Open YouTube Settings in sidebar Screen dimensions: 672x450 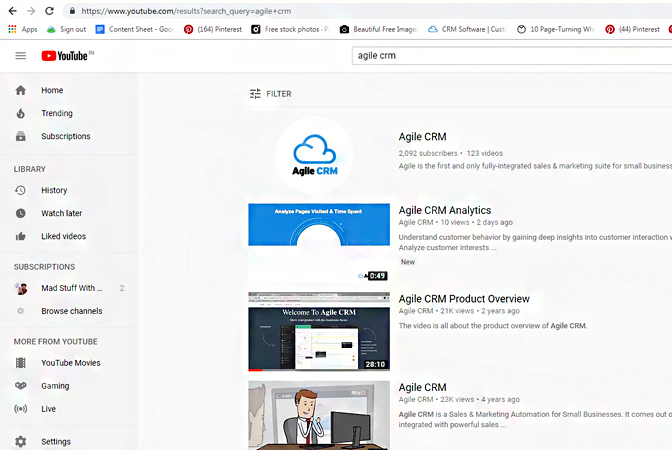tap(55, 441)
